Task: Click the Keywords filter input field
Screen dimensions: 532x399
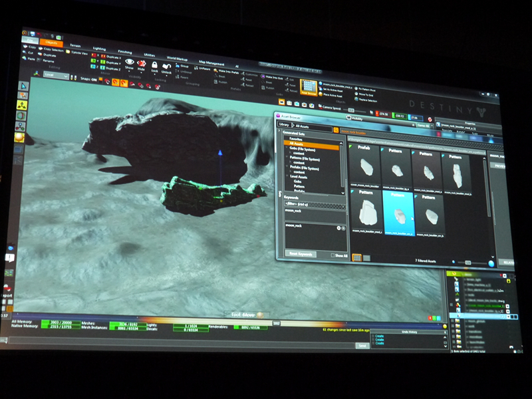Action: click(315, 205)
